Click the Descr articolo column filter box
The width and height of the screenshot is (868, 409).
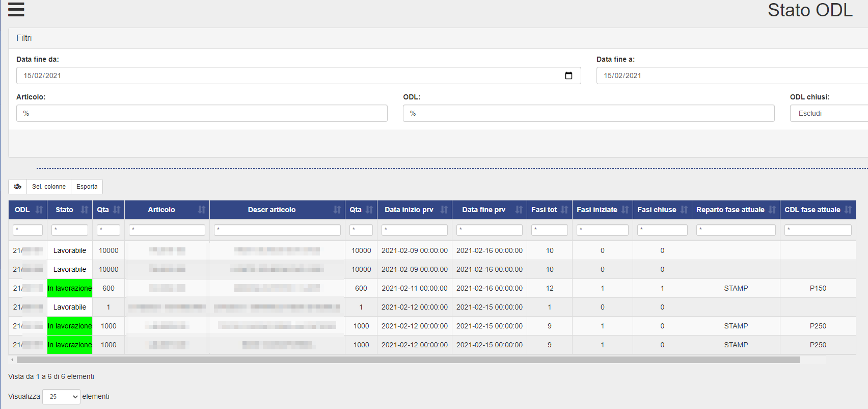pyautogui.click(x=277, y=230)
